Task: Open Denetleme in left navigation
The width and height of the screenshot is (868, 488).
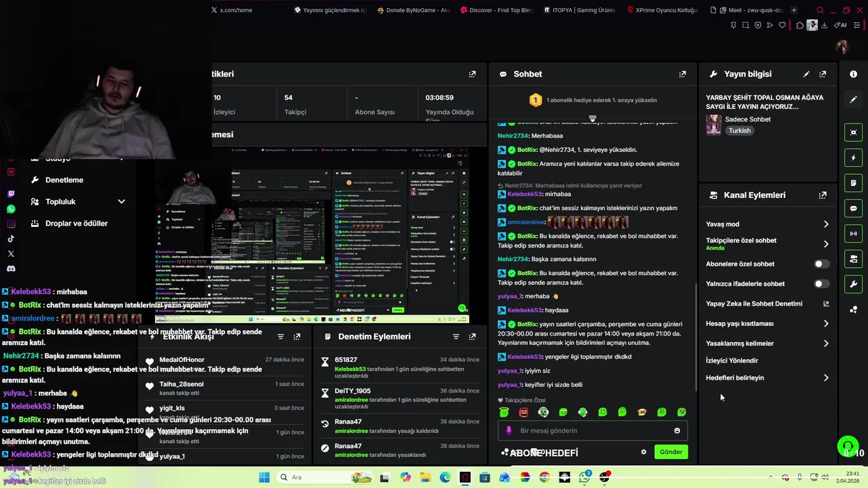Action: click(x=64, y=180)
